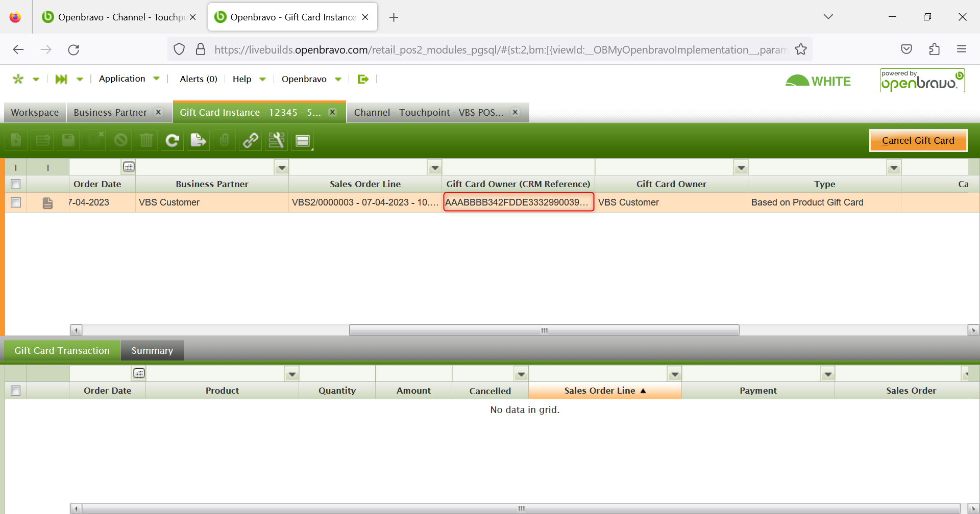
Task: Click the upper grid horizontal scrollbar thumb
Action: 544,330
